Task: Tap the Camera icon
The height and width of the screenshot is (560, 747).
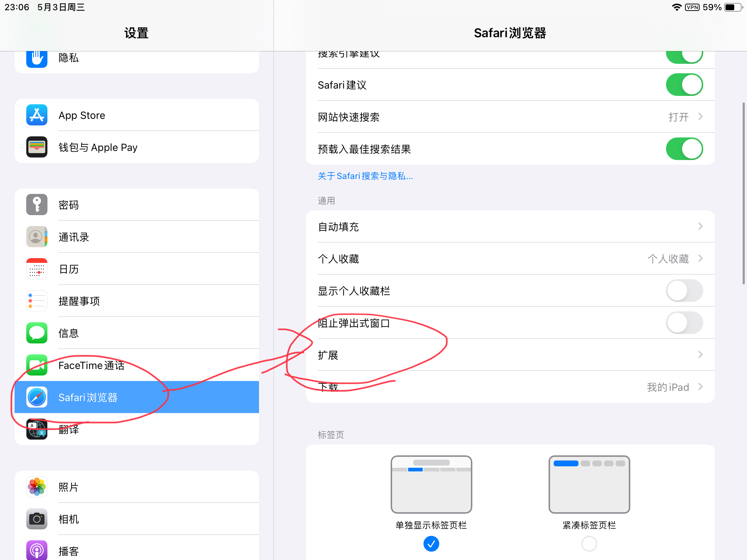Action: pyautogui.click(x=37, y=519)
